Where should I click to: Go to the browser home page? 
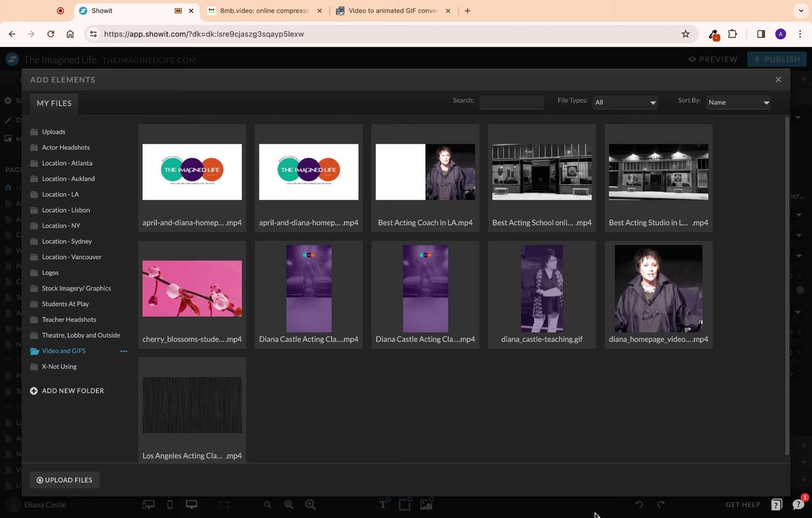[x=70, y=34]
